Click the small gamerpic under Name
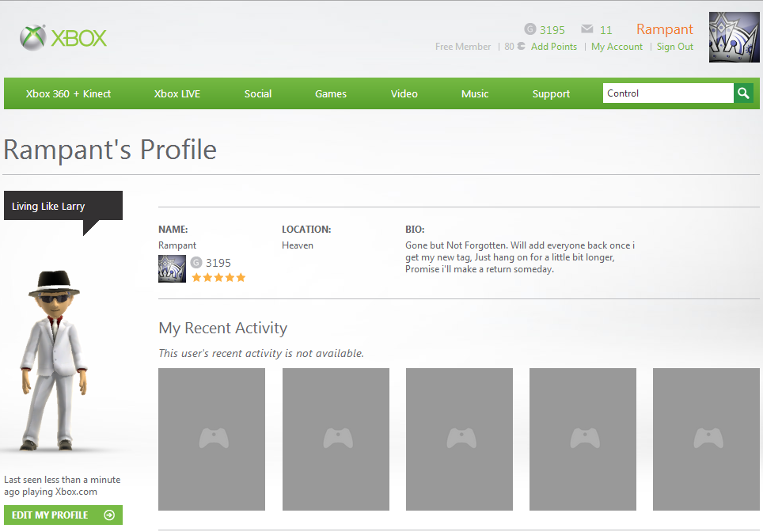Viewport: 763px width, 532px height. coord(172,268)
